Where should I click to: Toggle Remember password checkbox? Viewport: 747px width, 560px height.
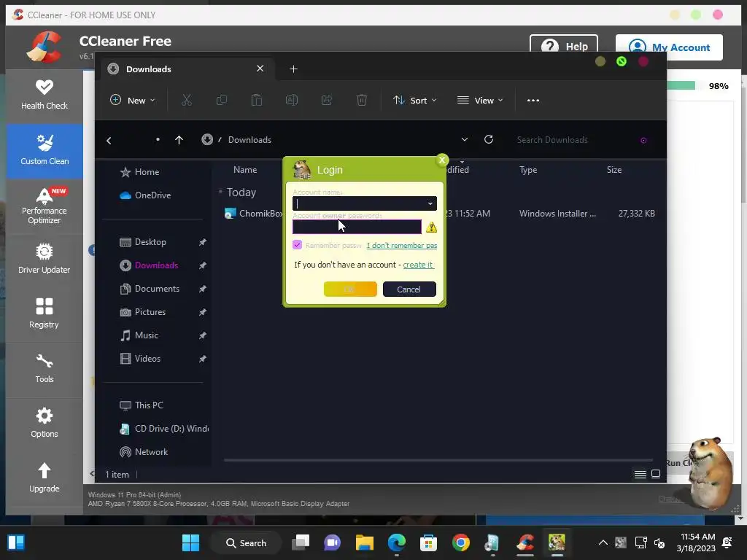point(298,245)
